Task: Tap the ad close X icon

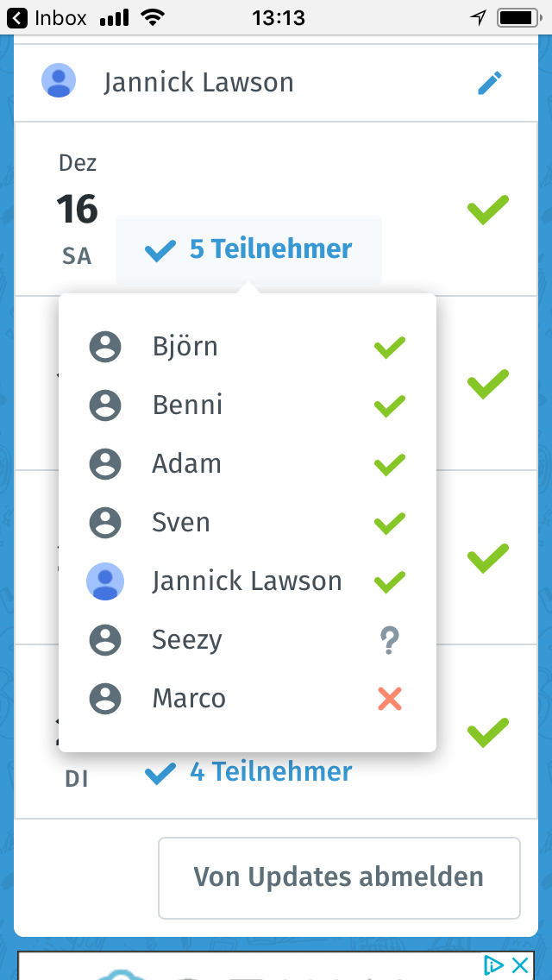Action: click(519, 964)
